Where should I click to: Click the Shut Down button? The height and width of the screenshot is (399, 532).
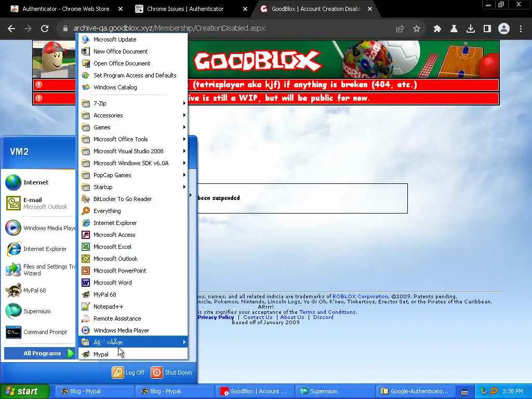pos(171,373)
